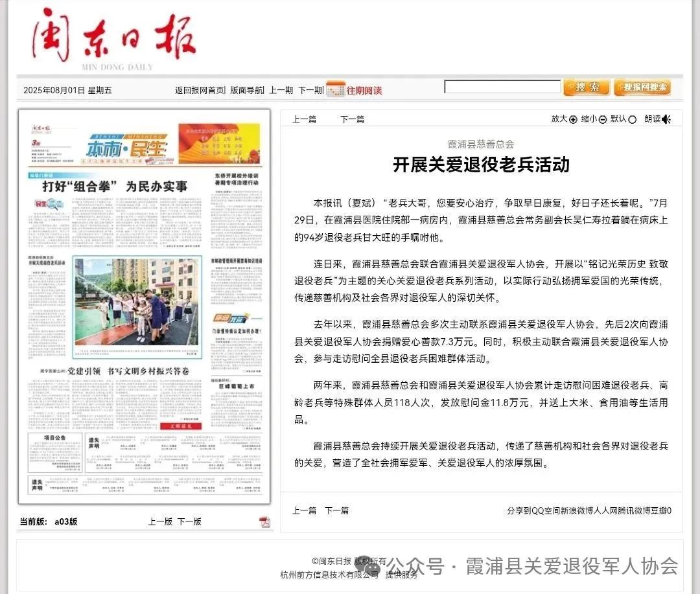
Task: Click into the search text field
Action: 502,87
